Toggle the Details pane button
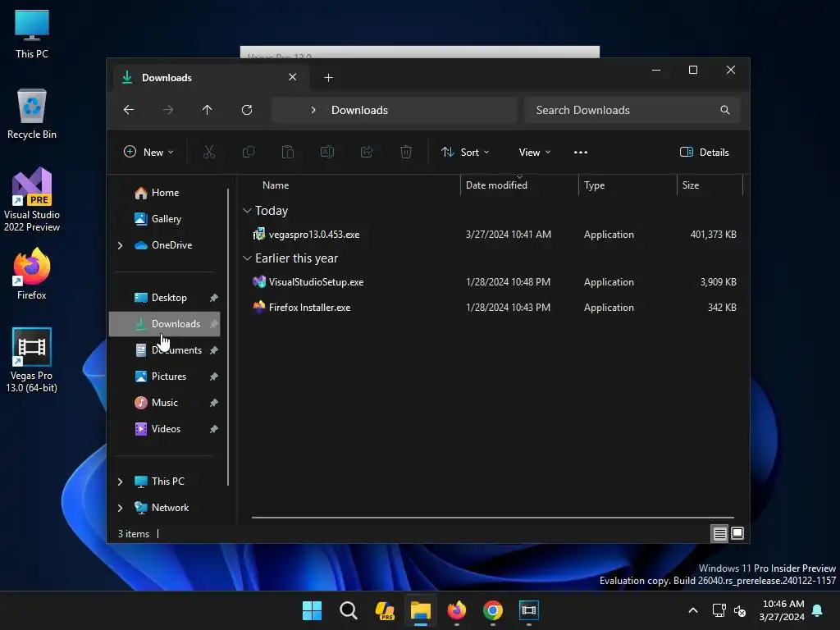The image size is (840, 630). point(705,152)
